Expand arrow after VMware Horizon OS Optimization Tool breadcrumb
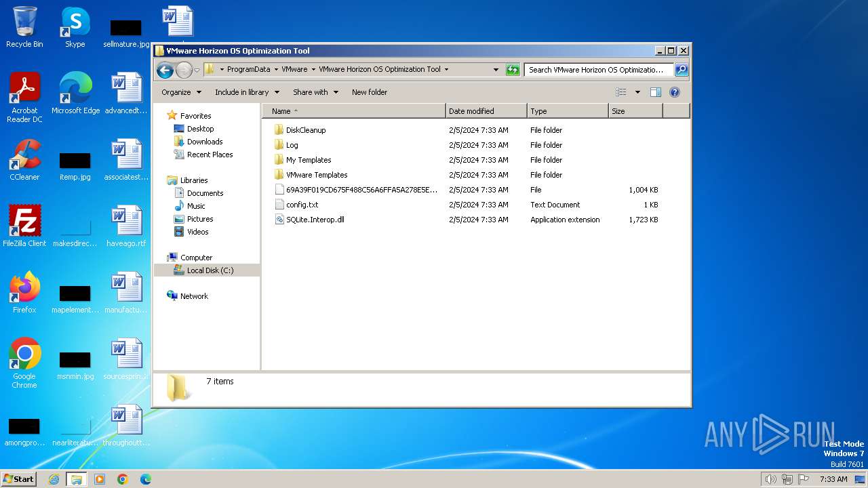 (446, 69)
